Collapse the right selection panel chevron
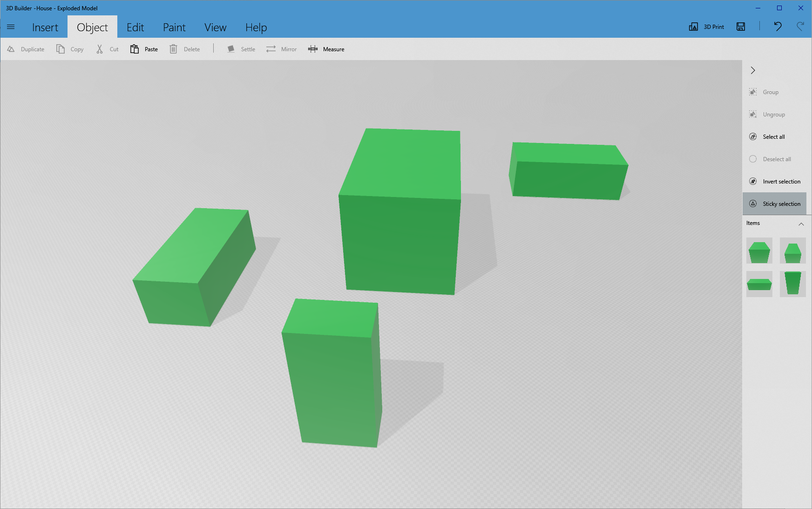812x509 pixels. (753, 70)
